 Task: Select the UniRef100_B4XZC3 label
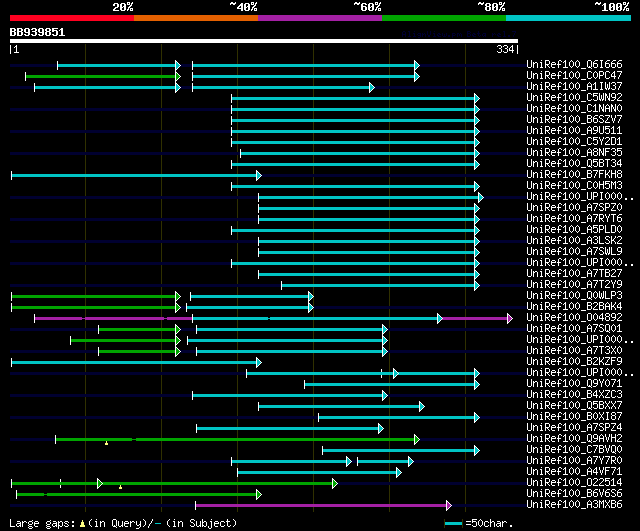click(574, 395)
